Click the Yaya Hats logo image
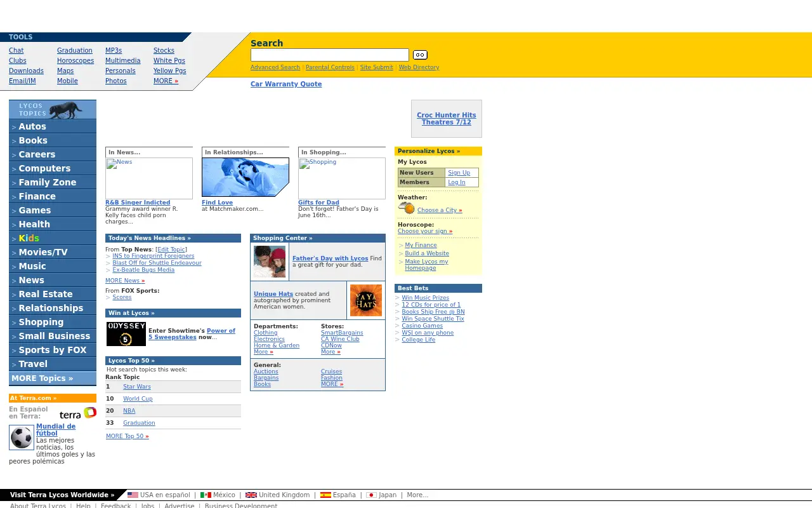 click(366, 300)
